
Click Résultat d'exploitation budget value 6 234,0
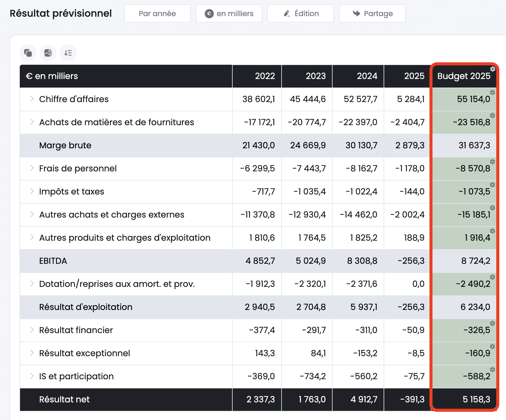[475, 307]
